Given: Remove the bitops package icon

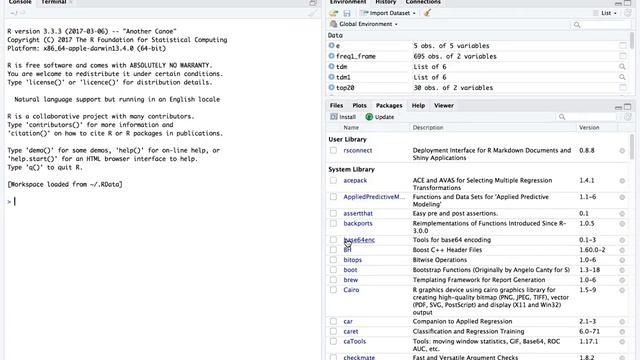Looking at the screenshot, I should point(622,260).
